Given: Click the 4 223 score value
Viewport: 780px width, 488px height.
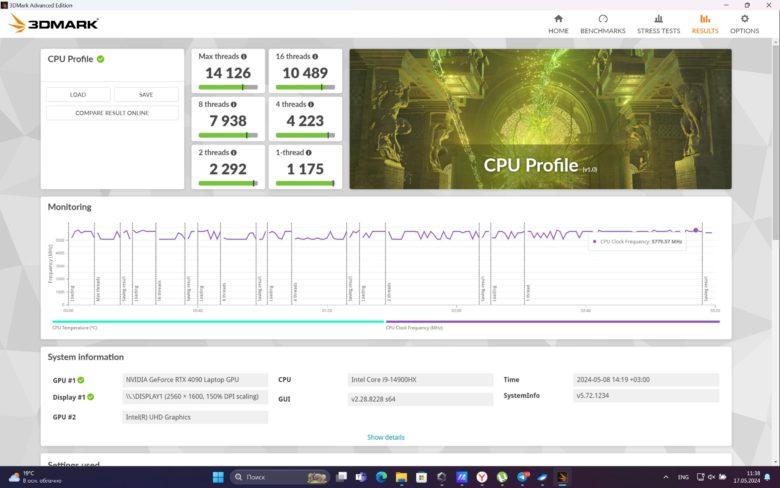Looking at the screenshot, I should click(305, 121).
